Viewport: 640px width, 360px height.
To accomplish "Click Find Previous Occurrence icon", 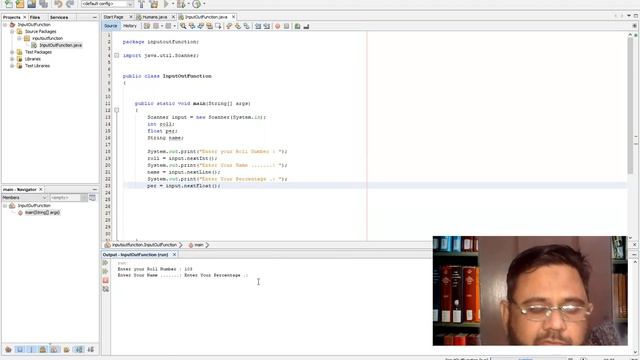I will [x=192, y=26].
